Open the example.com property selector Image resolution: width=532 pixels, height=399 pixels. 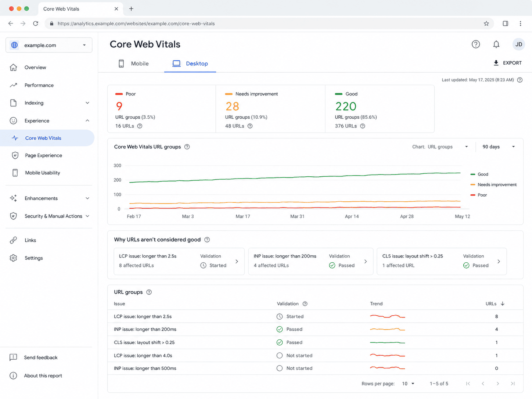pos(49,45)
